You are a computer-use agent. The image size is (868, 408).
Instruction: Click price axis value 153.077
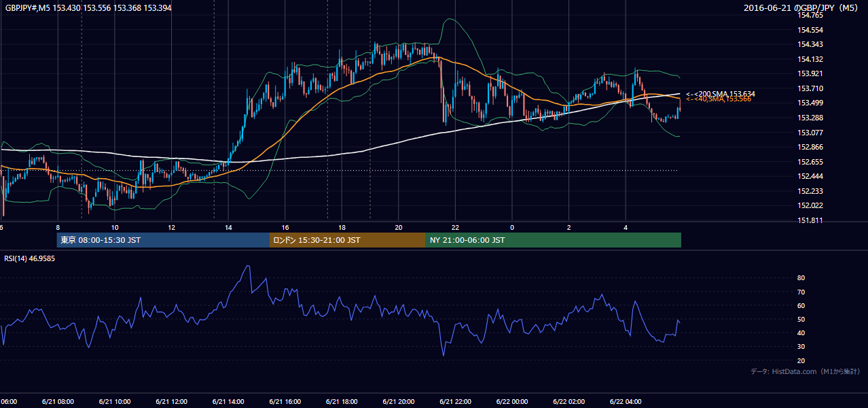(811, 133)
